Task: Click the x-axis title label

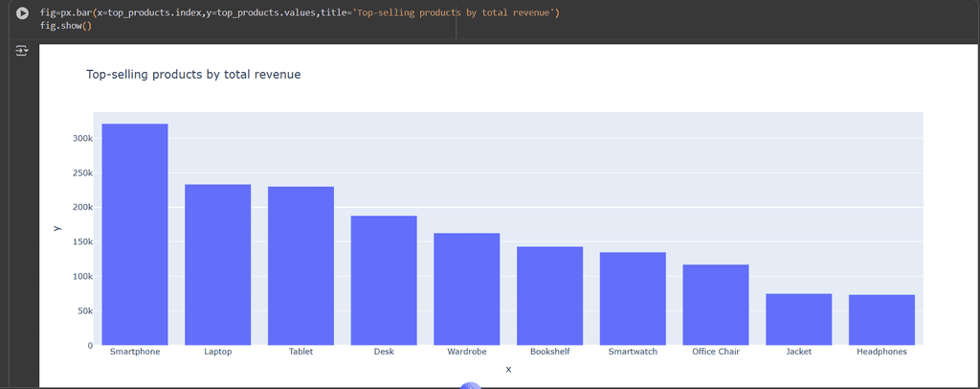Action: [x=508, y=370]
